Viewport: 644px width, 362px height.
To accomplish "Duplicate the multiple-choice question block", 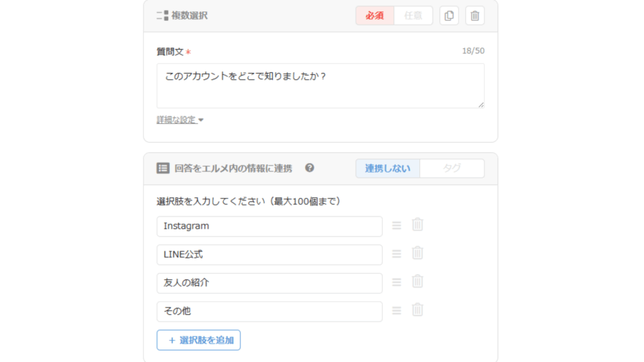I will [449, 16].
